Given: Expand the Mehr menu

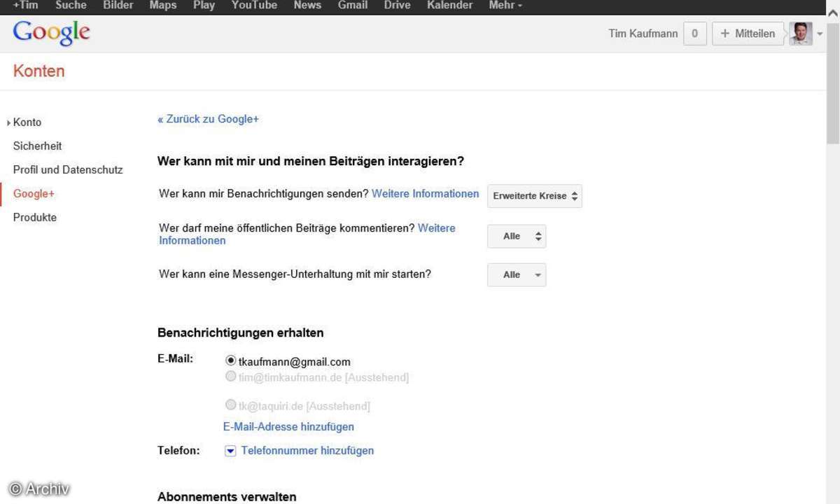Looking at the screenshot, I should click(x=505, y=6).
